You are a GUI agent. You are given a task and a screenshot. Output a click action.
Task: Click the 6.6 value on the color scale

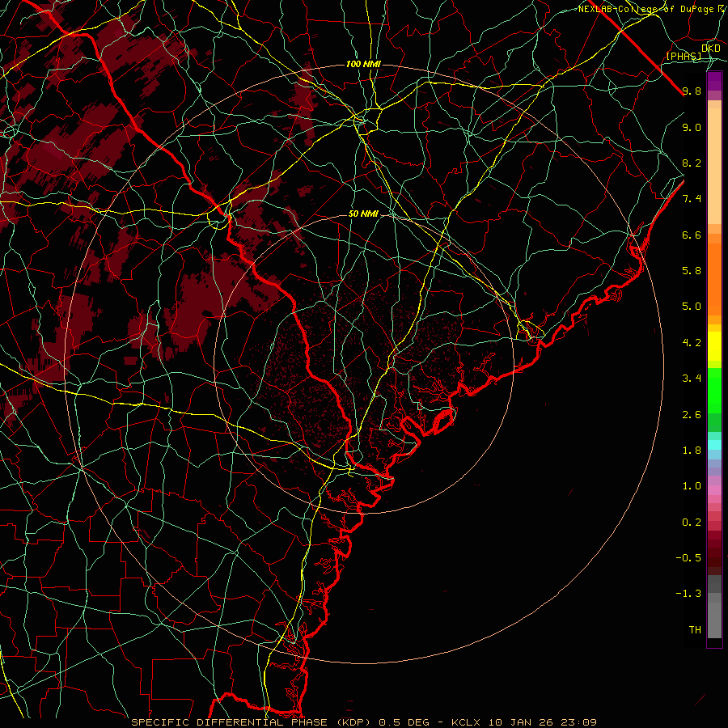coord(692,235)
